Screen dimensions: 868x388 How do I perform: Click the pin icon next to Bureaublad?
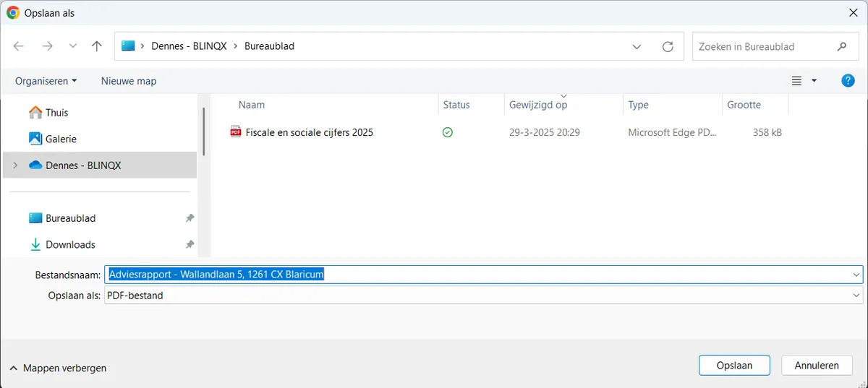point(190,218)
